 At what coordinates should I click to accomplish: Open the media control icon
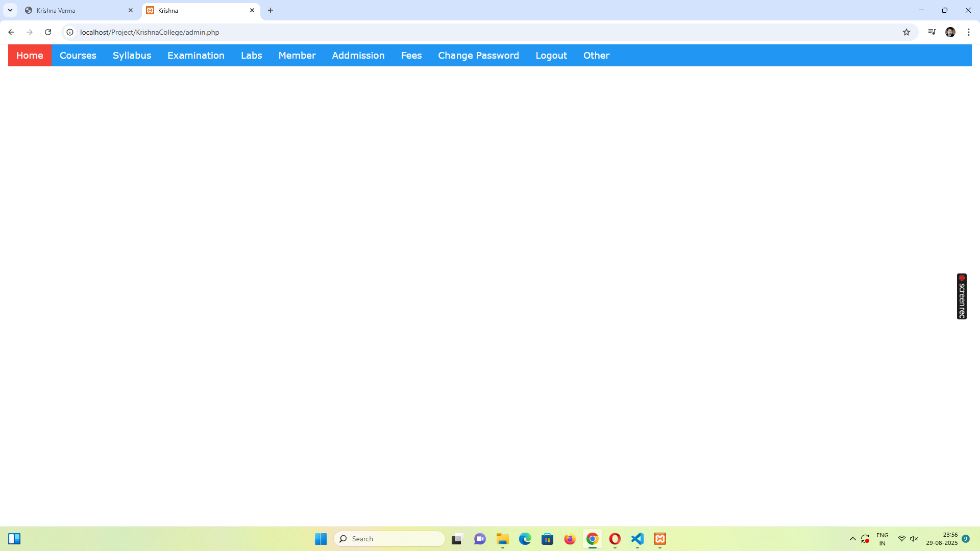[932, 32]
